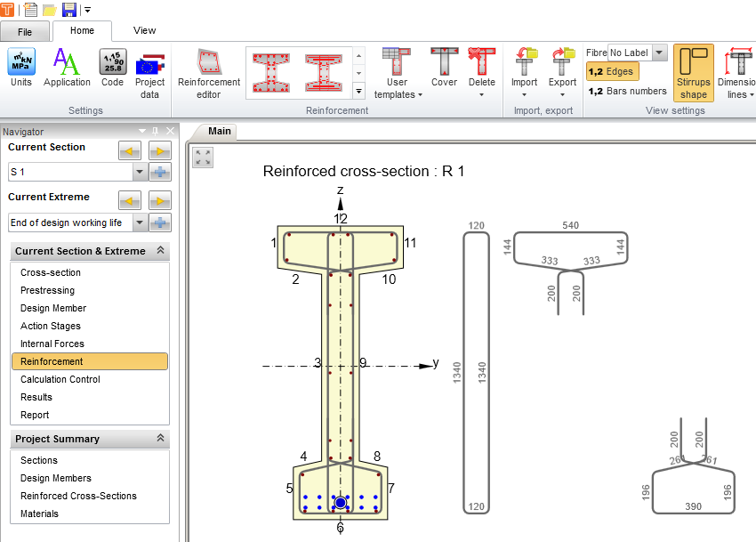Viewport: 756px width, 542px height.
Task: Collapse the Project Summary panel
Action: click(160, 439)
